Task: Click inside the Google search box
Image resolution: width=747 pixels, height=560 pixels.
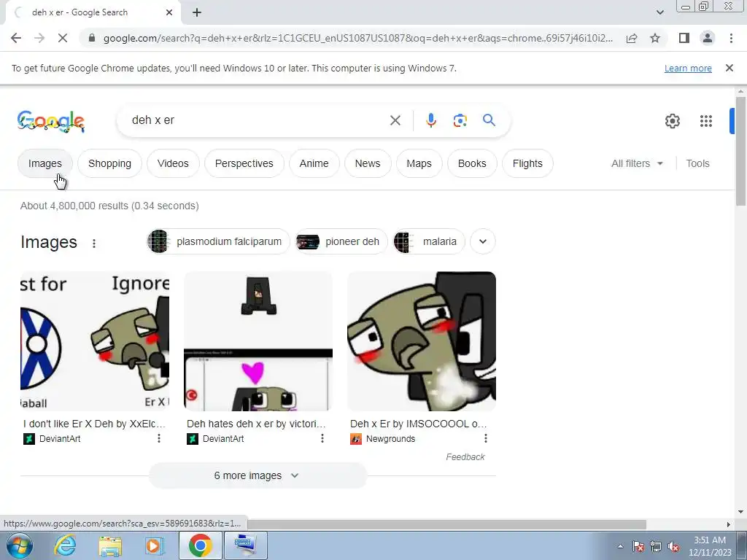Action: [258, 120]
